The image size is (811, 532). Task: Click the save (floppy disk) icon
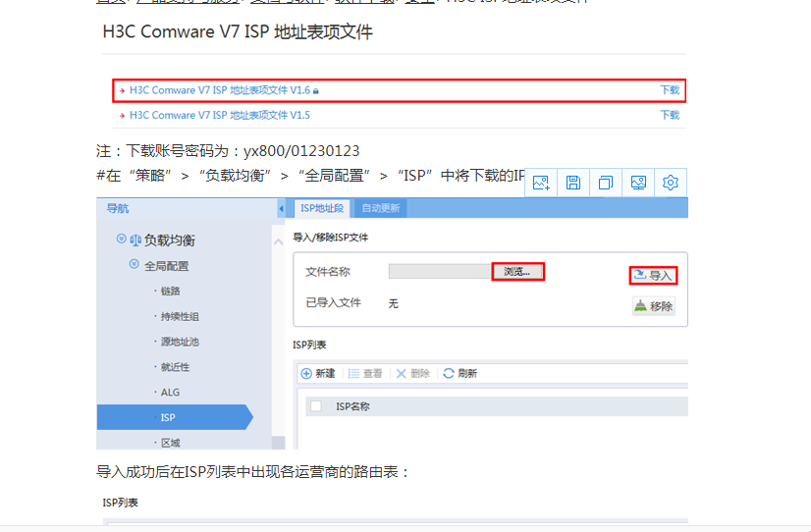click(573, 183)
